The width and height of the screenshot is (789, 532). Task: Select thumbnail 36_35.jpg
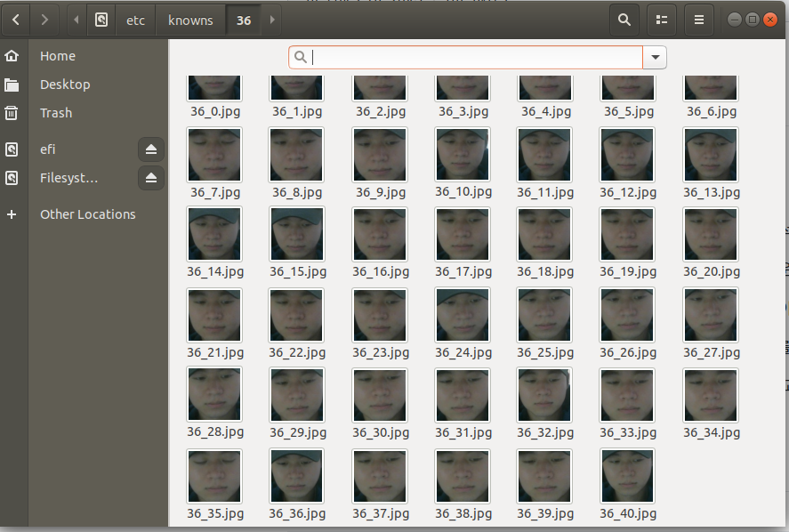click(x=214, y=476)
